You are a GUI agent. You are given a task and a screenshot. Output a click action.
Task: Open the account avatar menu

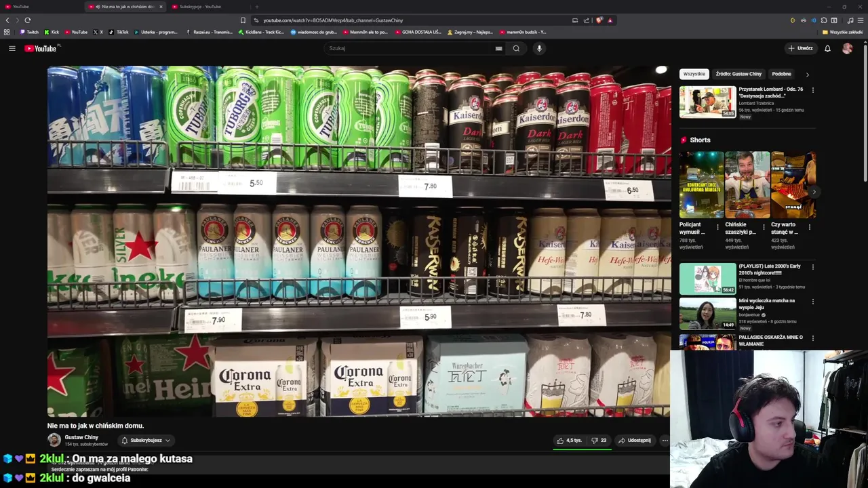pyautogui.click(x=847, y=48)
